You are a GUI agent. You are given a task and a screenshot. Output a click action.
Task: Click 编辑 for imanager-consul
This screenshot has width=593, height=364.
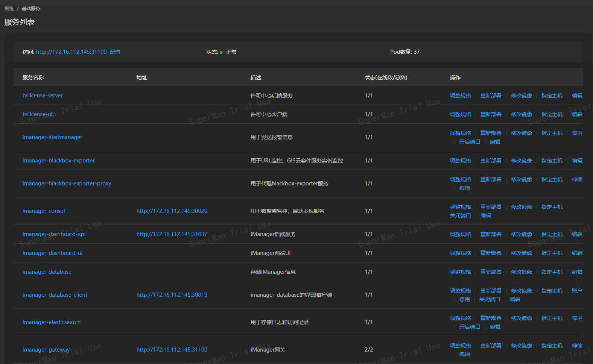pyautogui.click(x=486, y=215)
